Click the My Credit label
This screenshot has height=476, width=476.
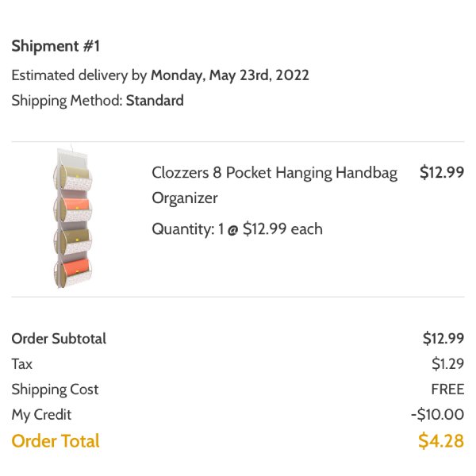41,415
